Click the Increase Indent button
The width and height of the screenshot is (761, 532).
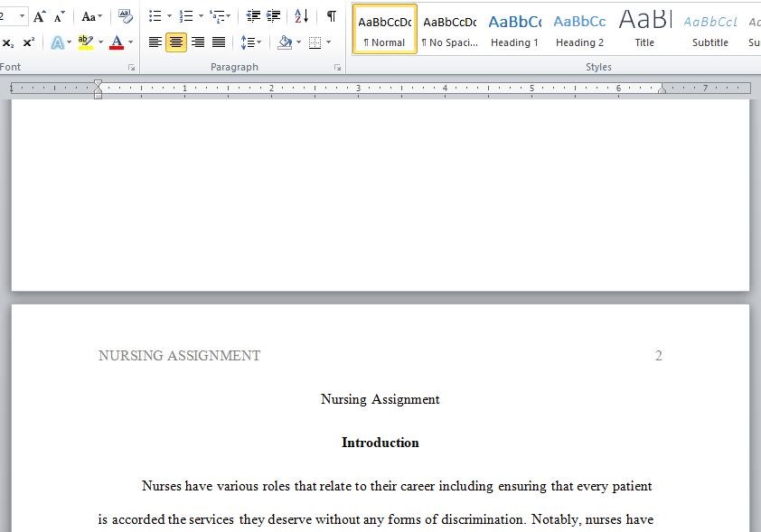tap(273, 16)
